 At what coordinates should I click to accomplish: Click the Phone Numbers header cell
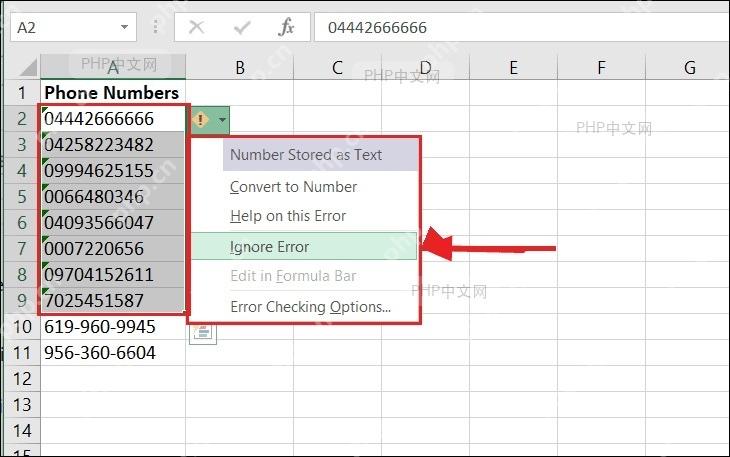tap(113, 93)
